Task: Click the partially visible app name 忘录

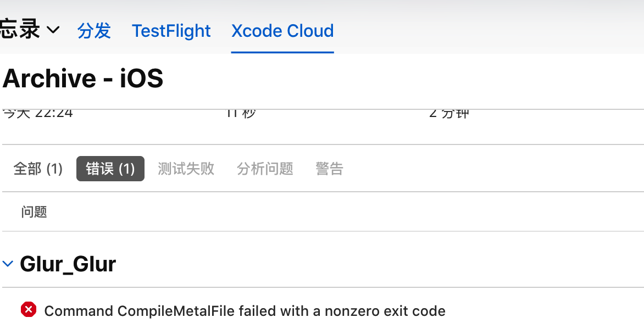Action: 20,31
